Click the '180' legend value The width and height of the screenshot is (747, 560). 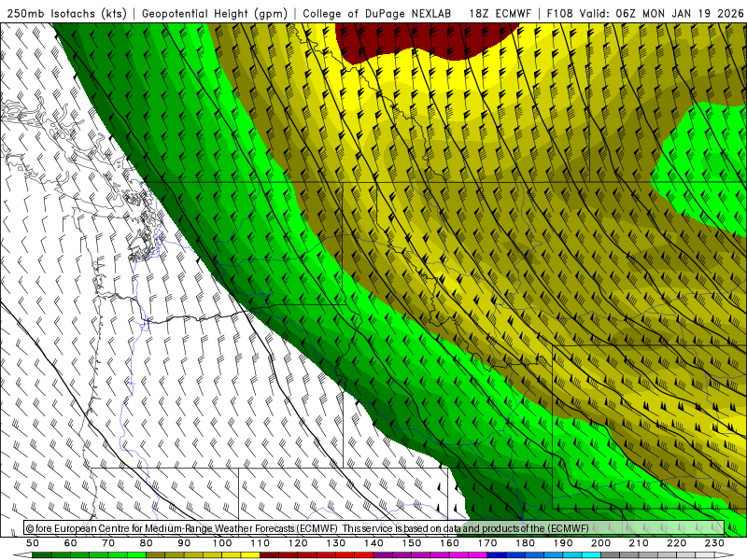(x=526, y=543)
